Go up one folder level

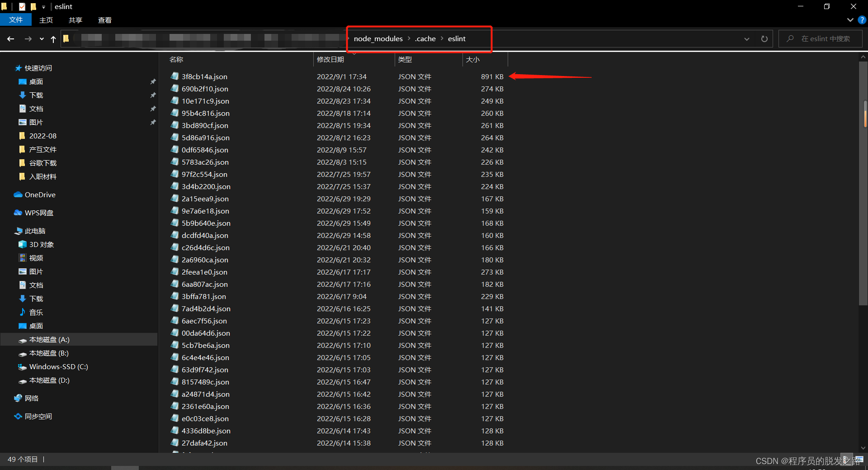(x=53, y=39)
